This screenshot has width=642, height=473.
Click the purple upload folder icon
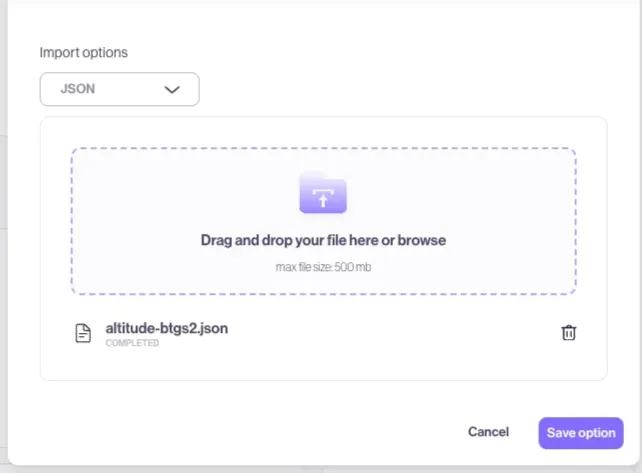(323, 193)
